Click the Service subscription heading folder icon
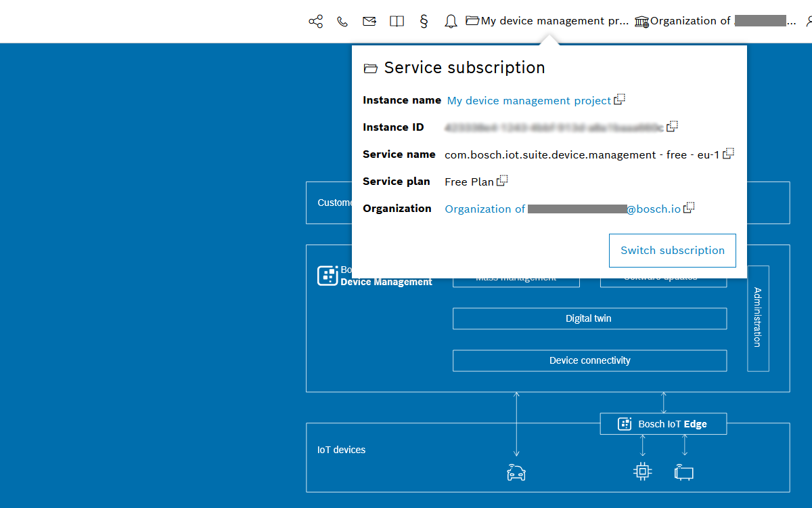 [x=370, y=68]
